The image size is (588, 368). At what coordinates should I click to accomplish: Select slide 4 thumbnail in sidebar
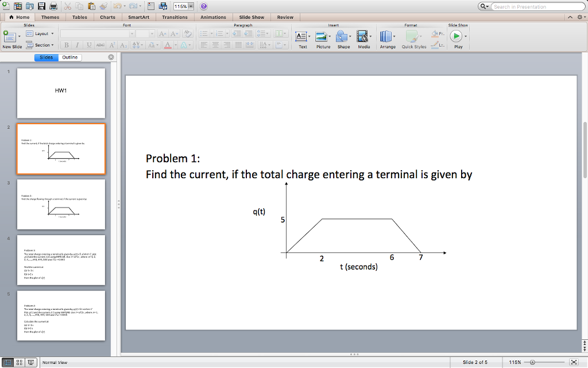[61, 259]
